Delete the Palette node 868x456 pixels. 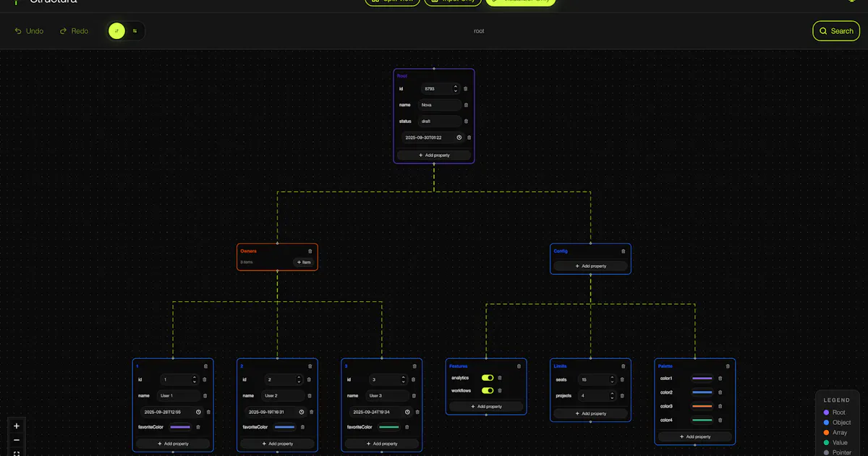click(x=728, y=366)
